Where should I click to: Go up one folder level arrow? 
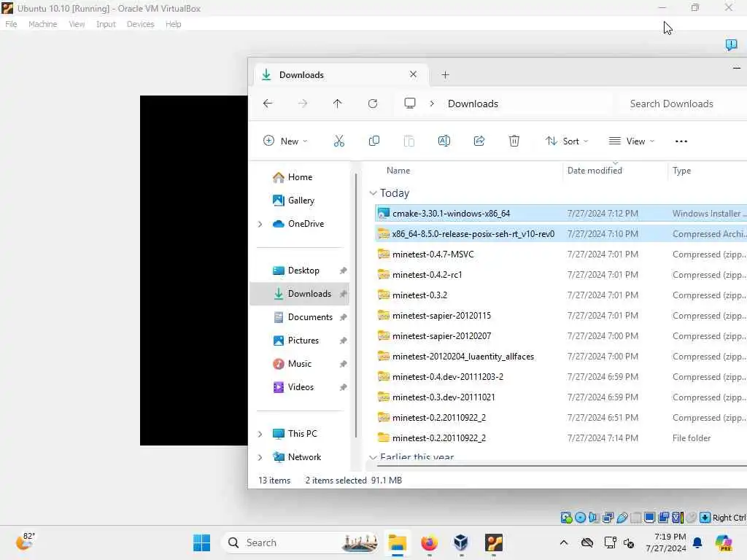point(337,104)
